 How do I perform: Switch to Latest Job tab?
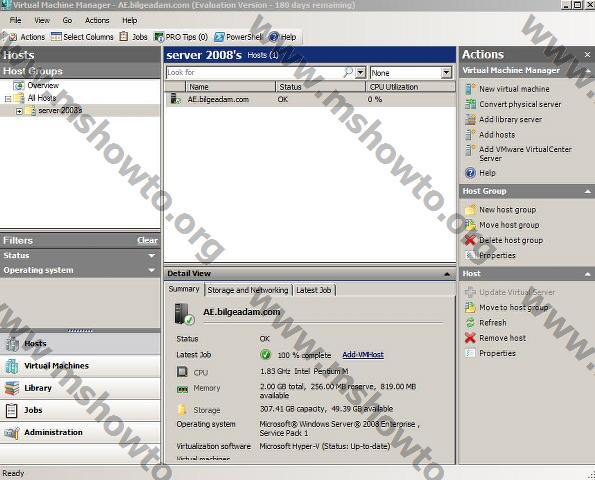pyautogui.click(x=314, y=290)
